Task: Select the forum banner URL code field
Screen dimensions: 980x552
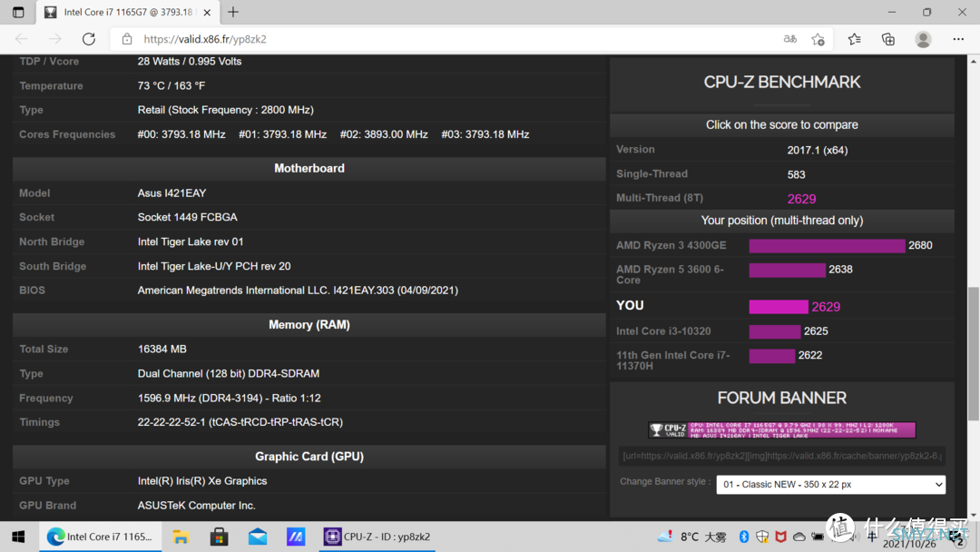Action: pyautogui.click(x=782, y=456)
